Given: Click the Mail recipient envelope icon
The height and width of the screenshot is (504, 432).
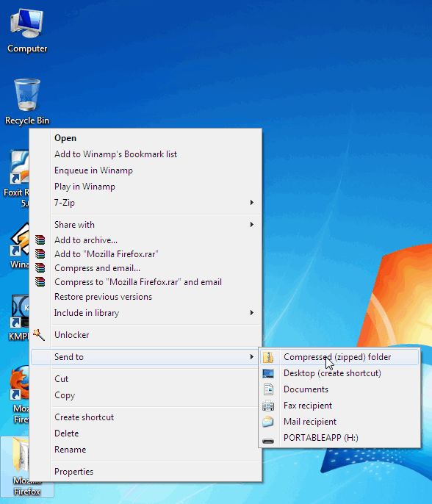Looking at the screenshot, I should pos(267,422).
